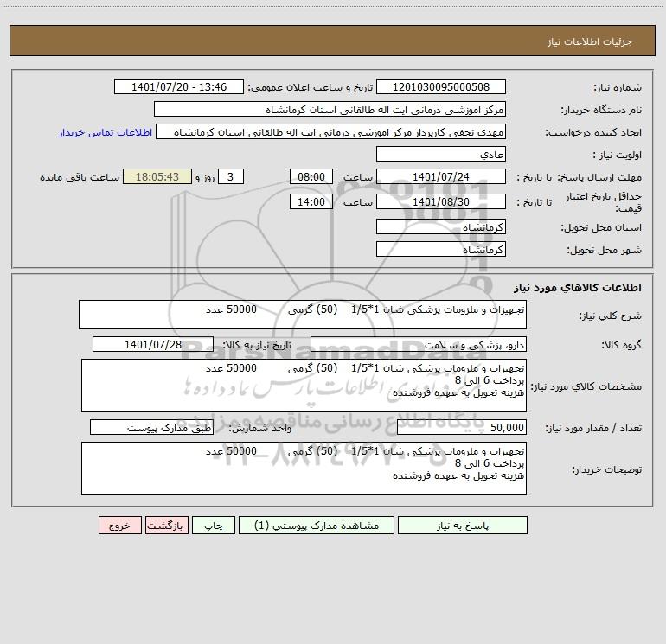
Task: Click the label 'مشخصات کالای مورد نیاز:'
Action: tap(586, 386)
